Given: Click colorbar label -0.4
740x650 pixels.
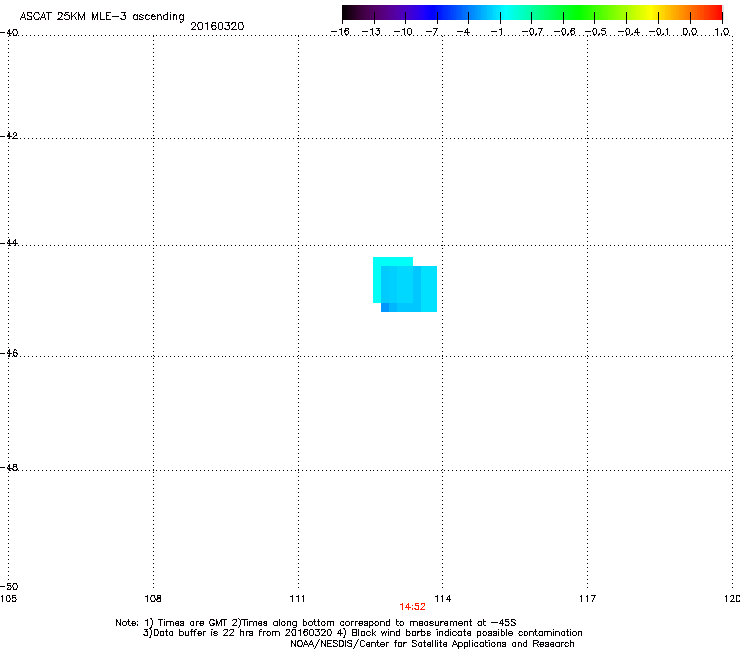Looking at the screenshot, I should (x=629, y=32).
